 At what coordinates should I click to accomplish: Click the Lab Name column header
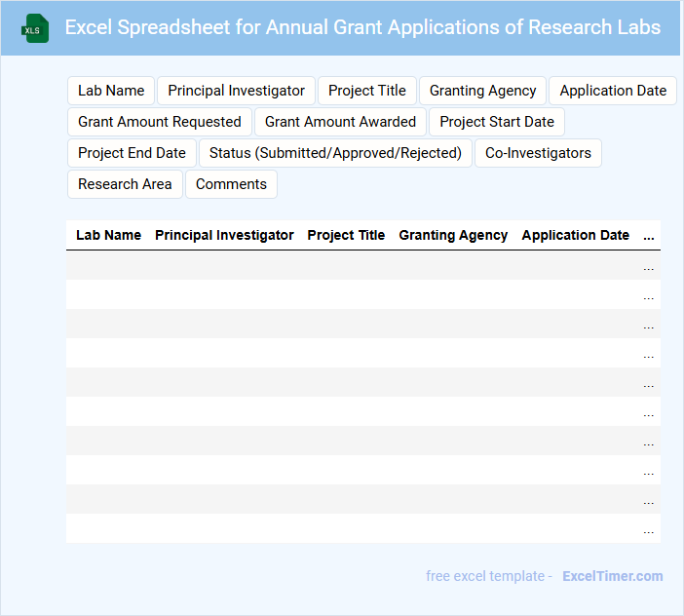tap(108, 235)
